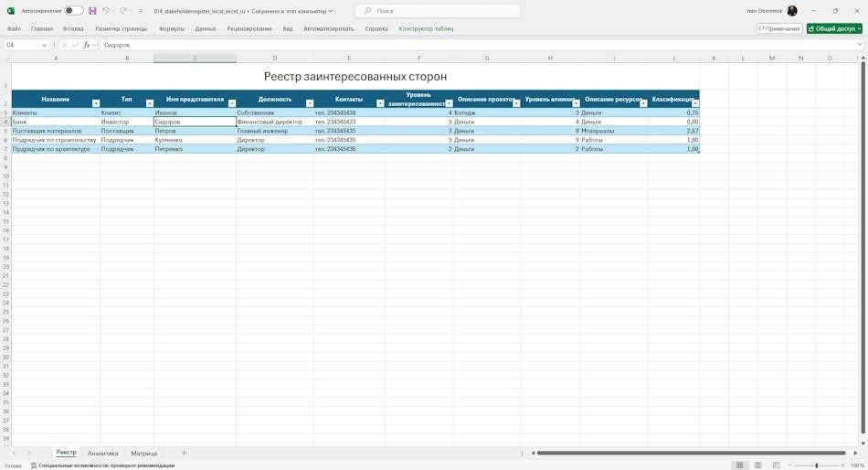Open the Должность column filter dropdown
Image resolution: width=868 pixels, height=470 pixels.
click(x=310, y=103)
